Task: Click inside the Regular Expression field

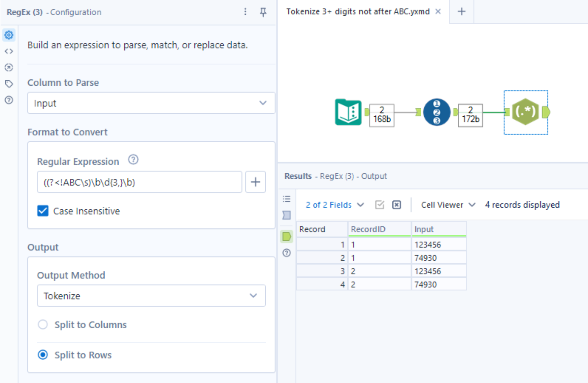Action: (139, 182)
